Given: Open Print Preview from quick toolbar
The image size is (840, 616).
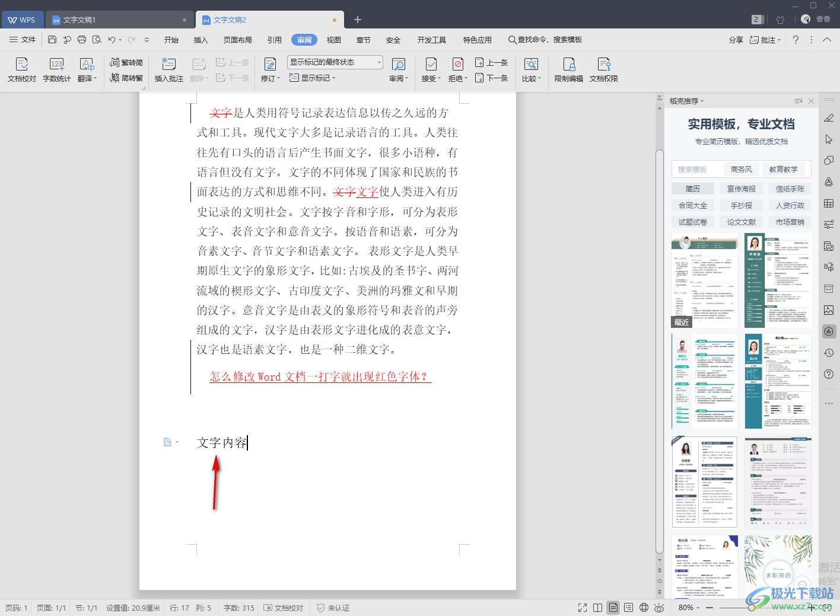Looking at the screenshot, I should coord(97,40).
